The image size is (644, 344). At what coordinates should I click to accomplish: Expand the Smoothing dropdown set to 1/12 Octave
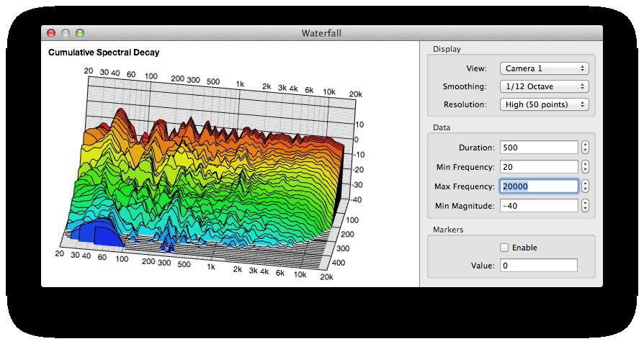[x=544, y=86]
